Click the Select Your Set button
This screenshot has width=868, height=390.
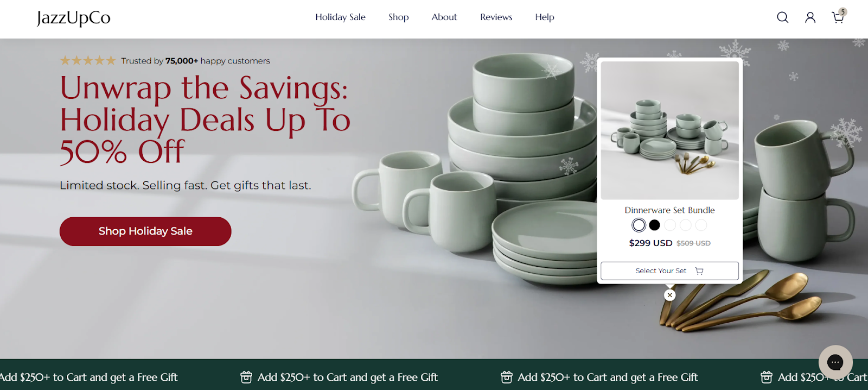[x=669, y=271]
